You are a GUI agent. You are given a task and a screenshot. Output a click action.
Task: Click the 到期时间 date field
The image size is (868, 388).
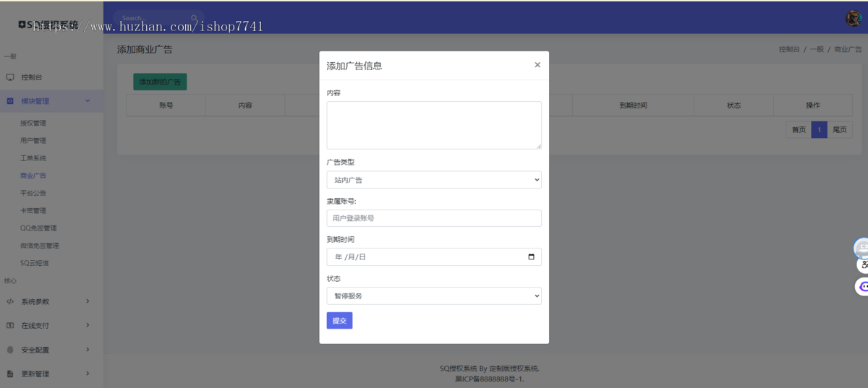[x=434, y=256]
